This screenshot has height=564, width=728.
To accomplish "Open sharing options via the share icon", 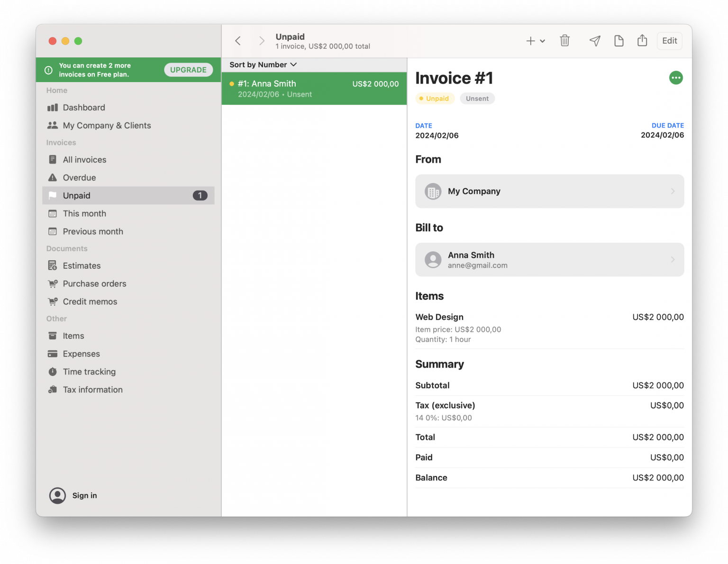I will 642,41.
